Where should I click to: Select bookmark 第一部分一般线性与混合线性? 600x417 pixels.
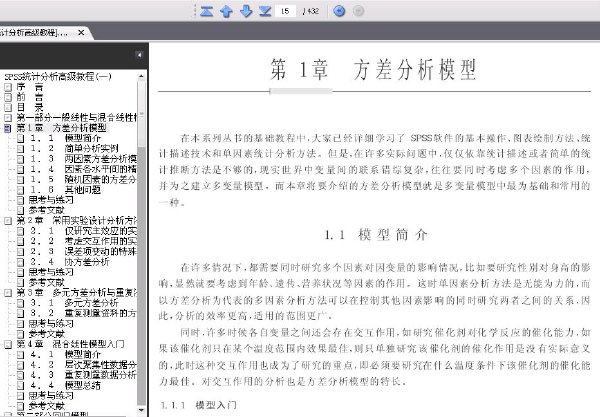click(x=76, y=117)
